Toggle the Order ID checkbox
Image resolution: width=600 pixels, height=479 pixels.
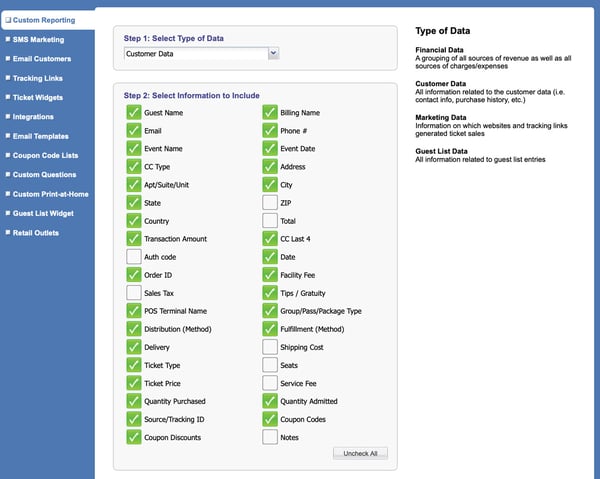(x=134, y=275)
